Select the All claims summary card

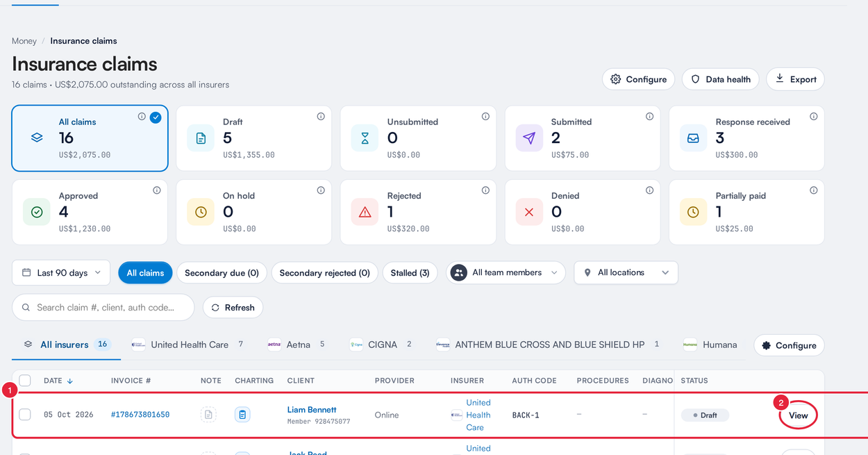pyautogui.click(x=90, y=138)
